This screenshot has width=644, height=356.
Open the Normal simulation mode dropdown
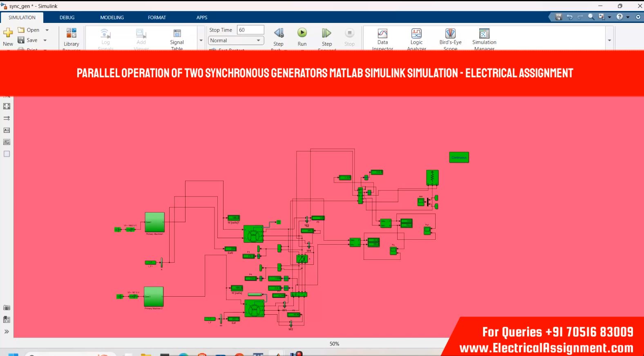(236, 41)
